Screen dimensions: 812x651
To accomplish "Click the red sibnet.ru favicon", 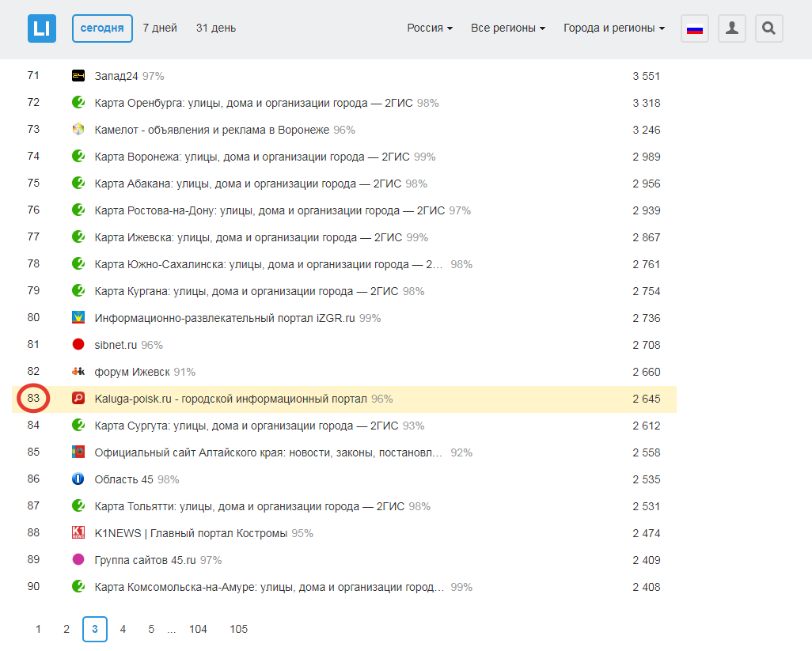I will (78, 345).
